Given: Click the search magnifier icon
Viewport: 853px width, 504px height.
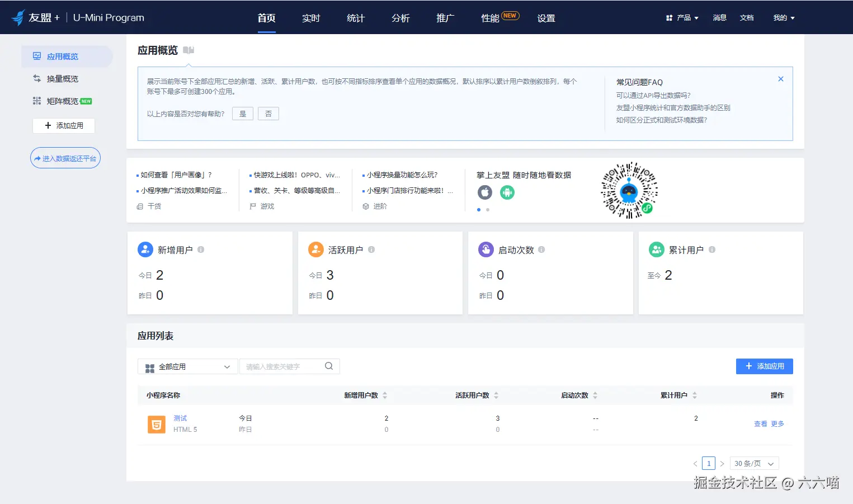Looking at the screenshot, I should coord(329,366).
